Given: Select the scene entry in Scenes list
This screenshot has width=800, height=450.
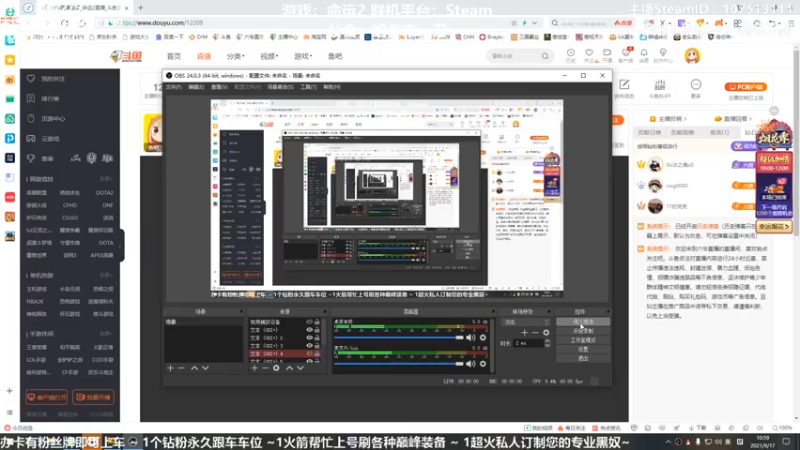Looking at the screenshot, I should [203, 322].
